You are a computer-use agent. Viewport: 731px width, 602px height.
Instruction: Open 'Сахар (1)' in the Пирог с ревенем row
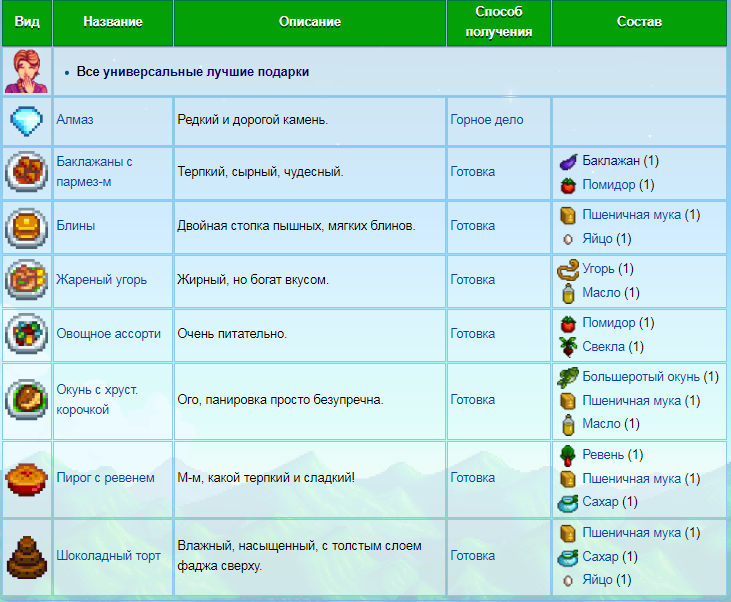click(610, 502)
